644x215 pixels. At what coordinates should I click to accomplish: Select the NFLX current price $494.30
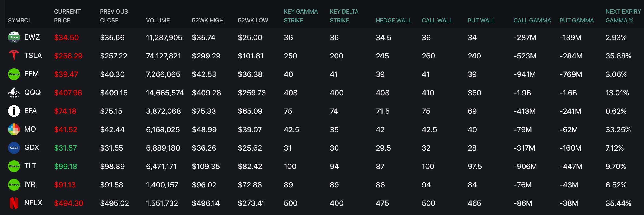coord(69,203)
